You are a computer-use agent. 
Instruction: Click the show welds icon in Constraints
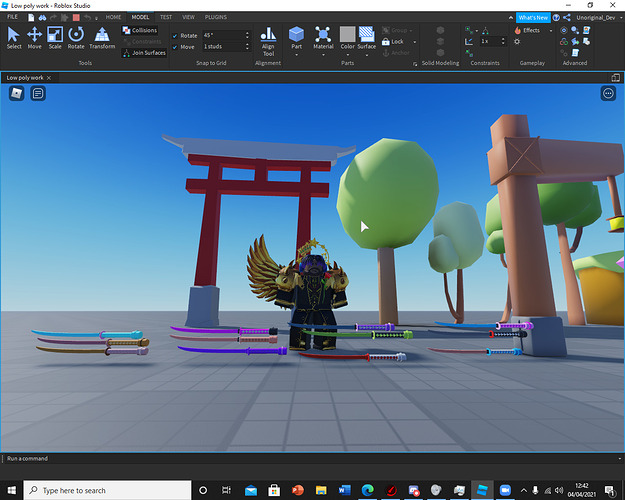click(x=485, y=30)
